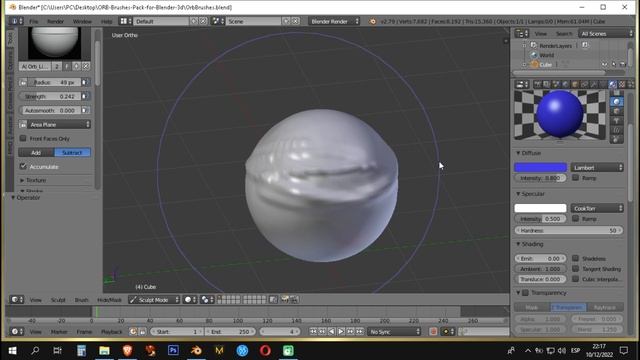Open pivot point selector in viewport header

207,300
